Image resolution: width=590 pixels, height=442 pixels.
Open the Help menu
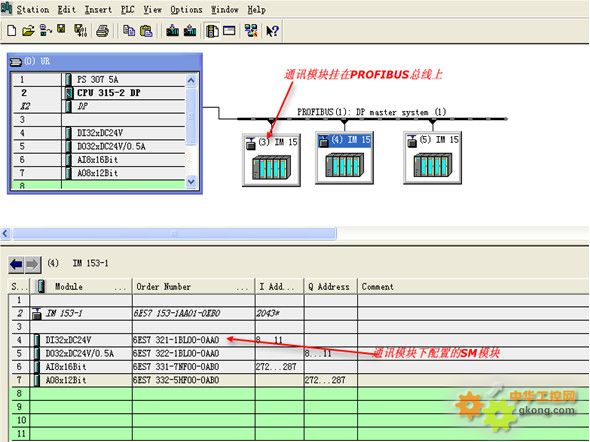click(x=257, y=9)
